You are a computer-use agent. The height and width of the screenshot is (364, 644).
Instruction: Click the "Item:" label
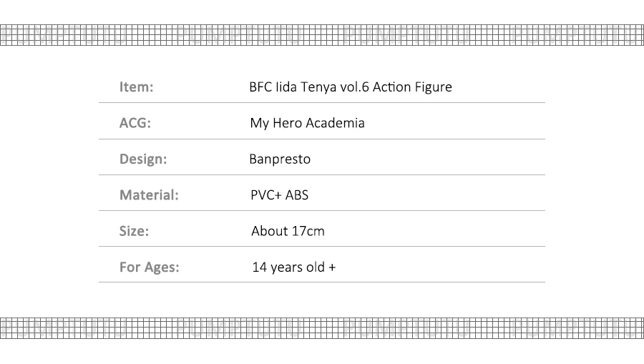pyautogui.click(x=137, y=87)
